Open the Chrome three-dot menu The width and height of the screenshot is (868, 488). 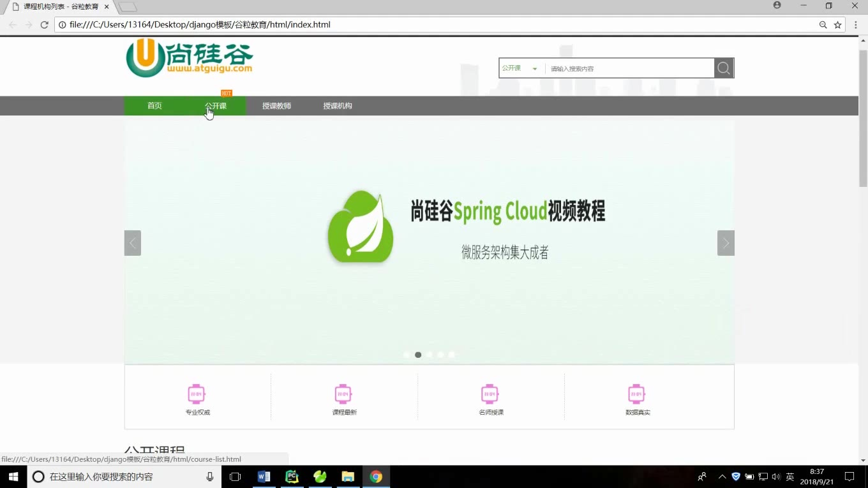click(856, 25)
